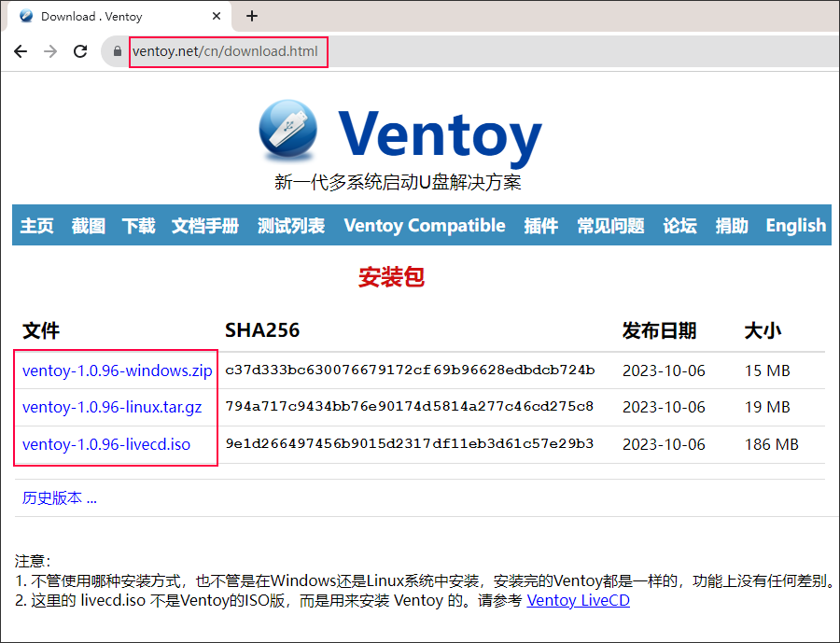
Task: Select the 主页 menu item
Action: click(36, 225)
